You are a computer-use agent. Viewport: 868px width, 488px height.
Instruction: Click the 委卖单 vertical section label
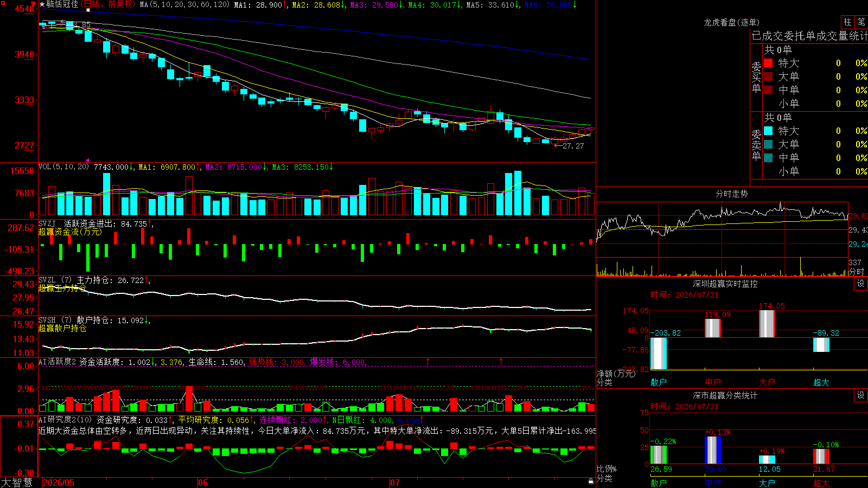(756, 145)
